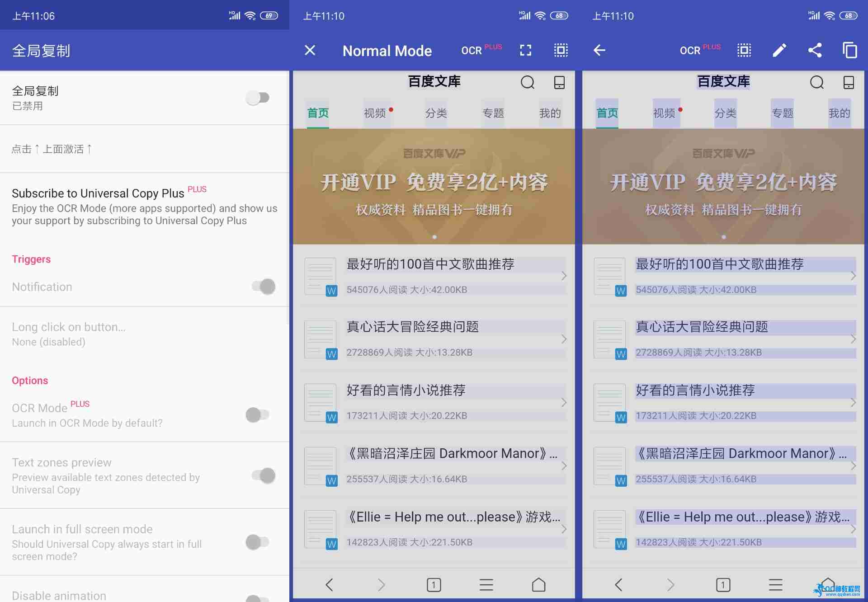The height and width of the screenshot is (602, 868).
Task: Open Subscribe to Universal Copy Plus item
Action: 145,207
